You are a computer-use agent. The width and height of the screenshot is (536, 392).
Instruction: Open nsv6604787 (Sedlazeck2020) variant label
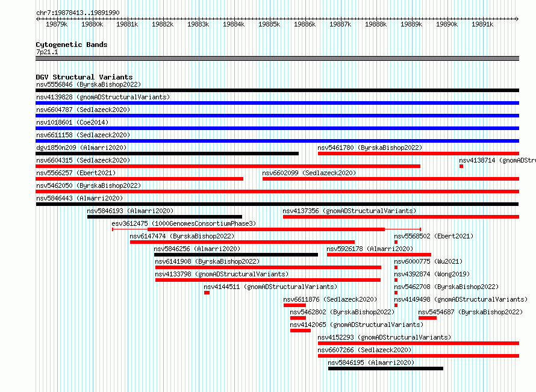tap(83, 110)
